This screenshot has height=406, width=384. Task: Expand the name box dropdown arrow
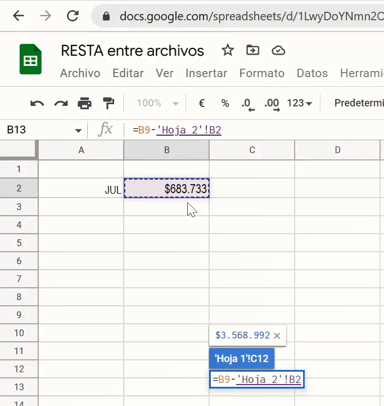tap(78, 130)
